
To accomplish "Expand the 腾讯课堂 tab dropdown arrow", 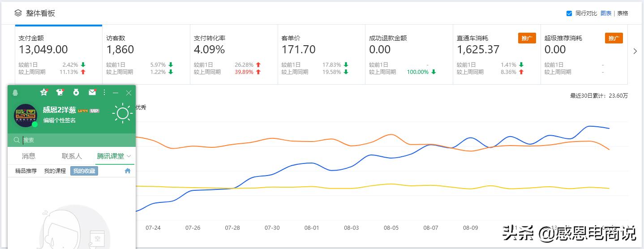I will point(129,156).
